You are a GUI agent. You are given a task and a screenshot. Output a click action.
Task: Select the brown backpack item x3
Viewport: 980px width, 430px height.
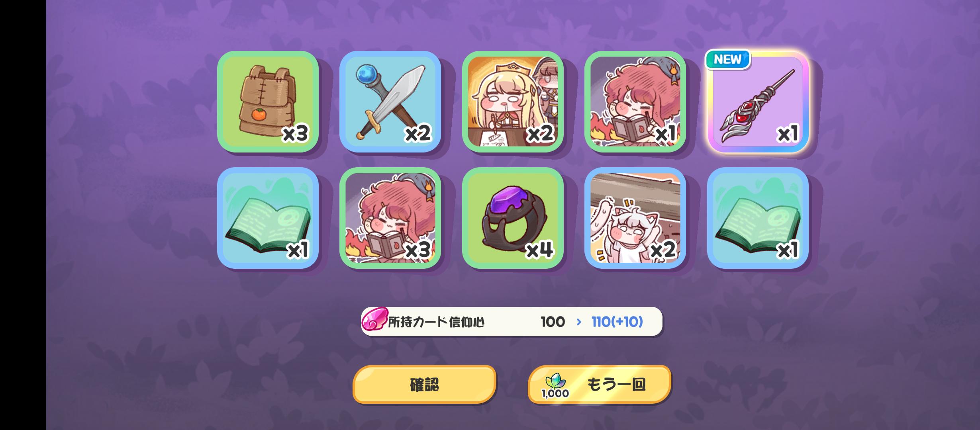(268, 102)
